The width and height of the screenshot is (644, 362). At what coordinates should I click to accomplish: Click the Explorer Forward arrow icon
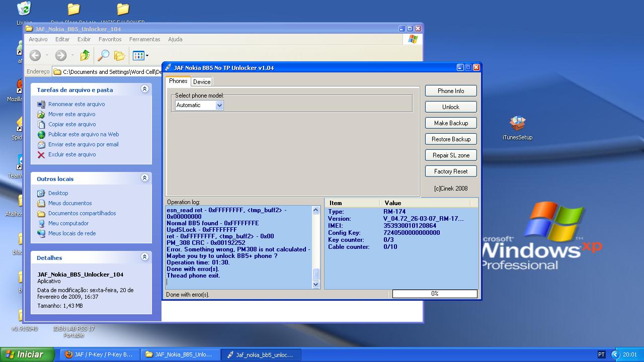click(60, 55)
